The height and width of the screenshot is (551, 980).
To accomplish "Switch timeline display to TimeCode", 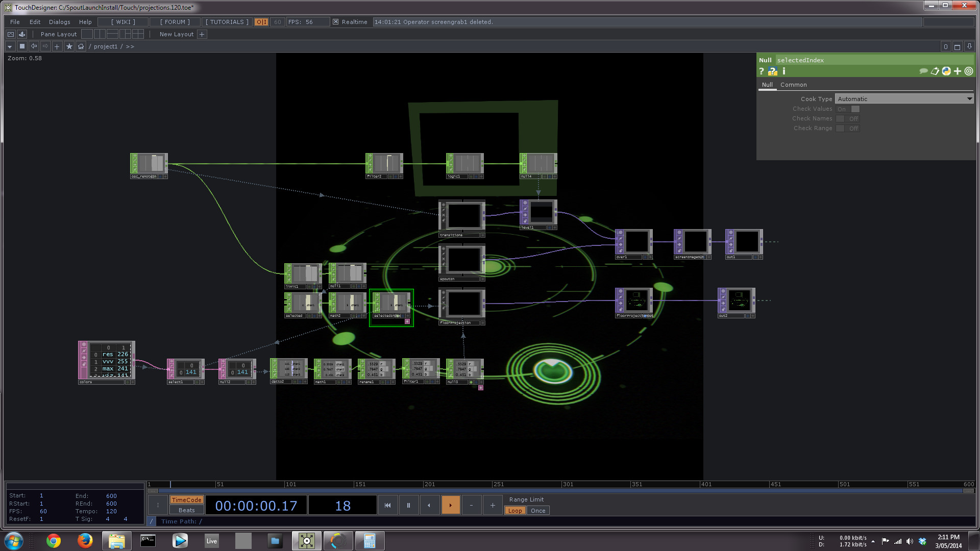I will click(186, 500).
